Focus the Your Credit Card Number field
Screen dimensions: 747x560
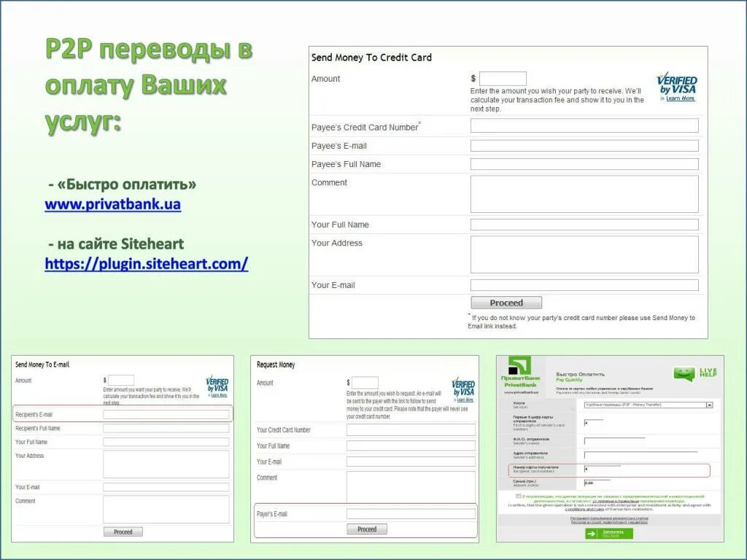[x=411, y=430]
